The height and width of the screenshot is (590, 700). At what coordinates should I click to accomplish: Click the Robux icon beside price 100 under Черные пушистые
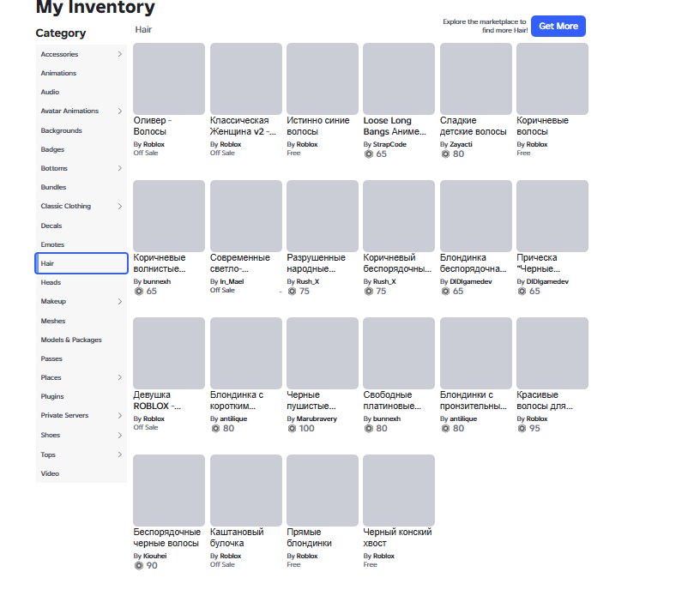point(292,429)
